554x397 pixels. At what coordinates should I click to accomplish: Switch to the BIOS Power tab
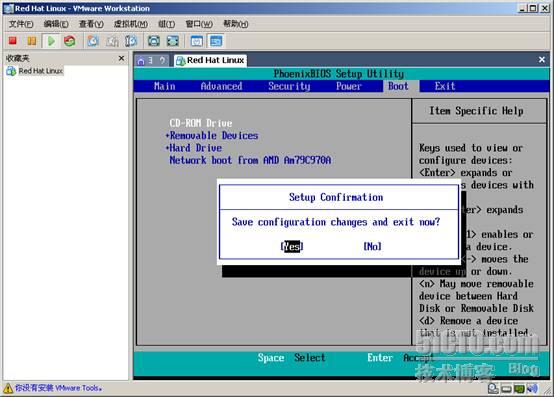pyautogui.click(x=349, y=86)
